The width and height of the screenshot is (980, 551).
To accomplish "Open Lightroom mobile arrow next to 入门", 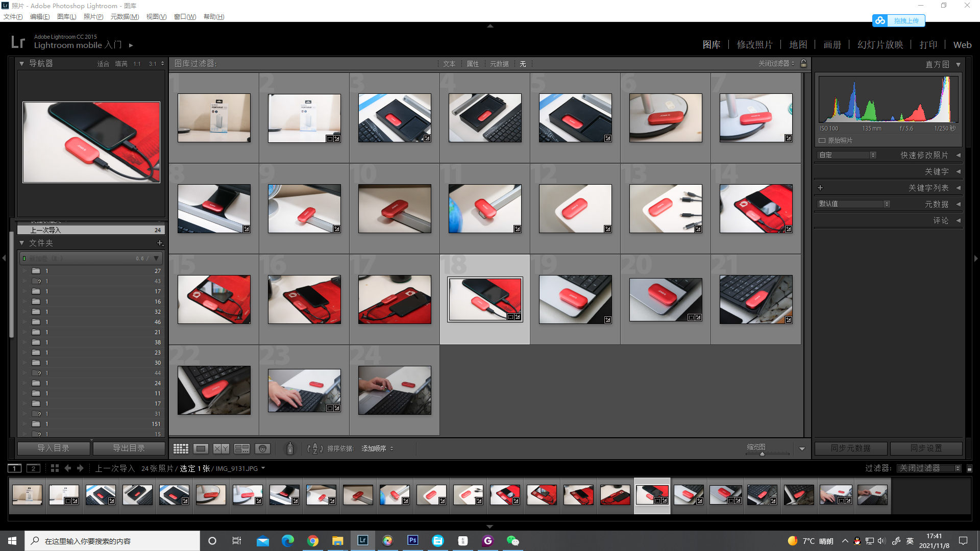I will 131,45.
